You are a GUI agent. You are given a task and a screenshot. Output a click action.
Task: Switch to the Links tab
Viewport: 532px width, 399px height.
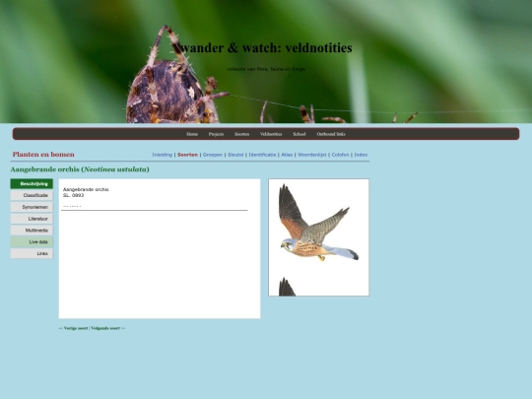(32, 253)
